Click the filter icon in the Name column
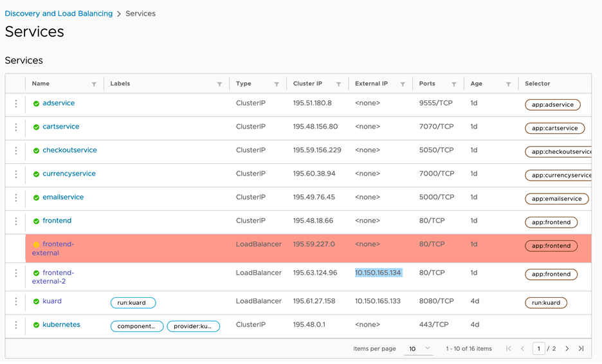The width and height of the screenshot is (602, 364). pyautogui.click(x=94, y=84)
